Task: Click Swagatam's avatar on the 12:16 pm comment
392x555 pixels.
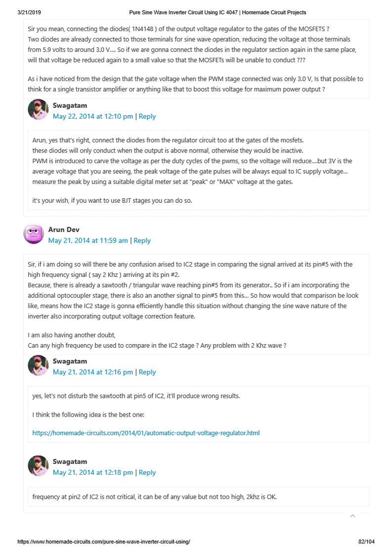Action: (38, 365)
